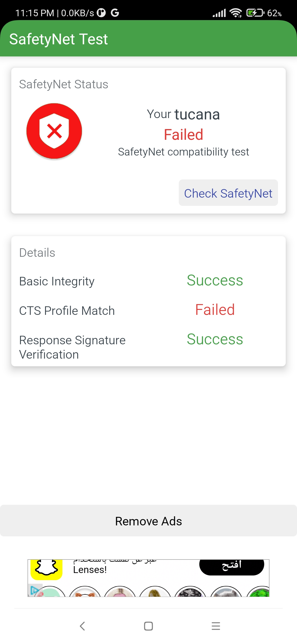This screenshot has width=297, height=644.
Task: Tap the battery charging status icon
Action: 255,13
